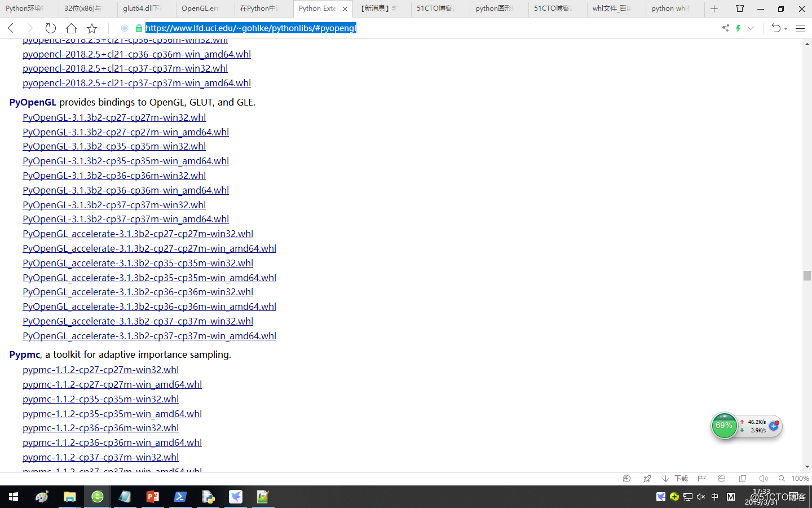This screenshot has width=812, height=508.
Task: Mute page sound with speaker icon
Action: pos(764,479)
